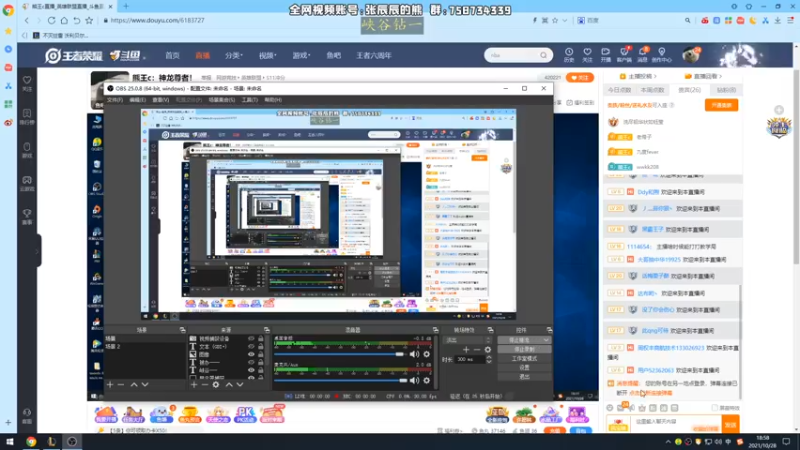
Task: Toggle visibility of image source
Action: (x=251, y=354)
